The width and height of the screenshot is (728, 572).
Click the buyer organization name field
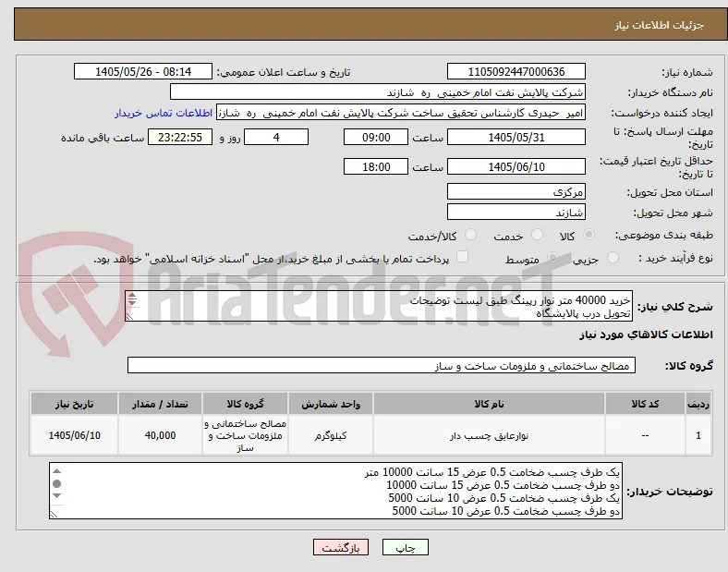(x=377, y=92)
